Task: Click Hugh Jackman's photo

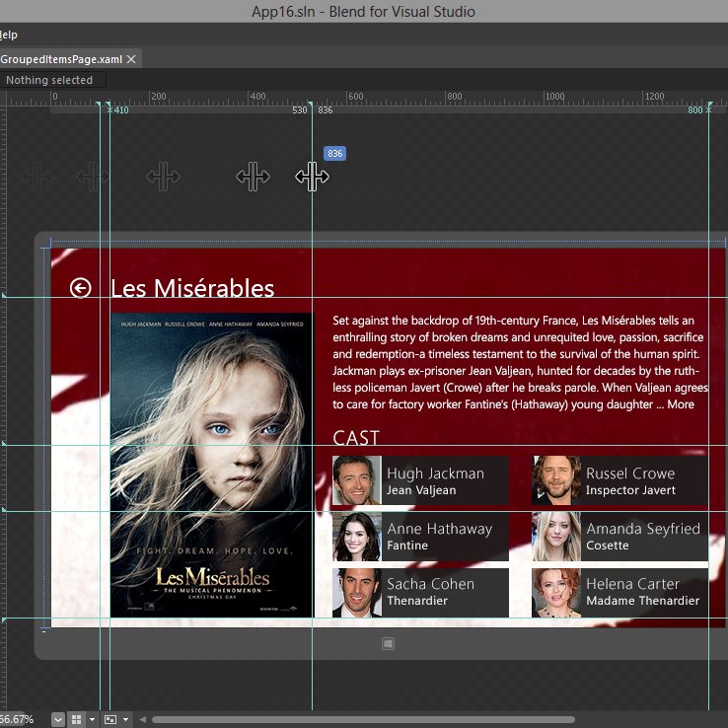Action: point(356,480)
